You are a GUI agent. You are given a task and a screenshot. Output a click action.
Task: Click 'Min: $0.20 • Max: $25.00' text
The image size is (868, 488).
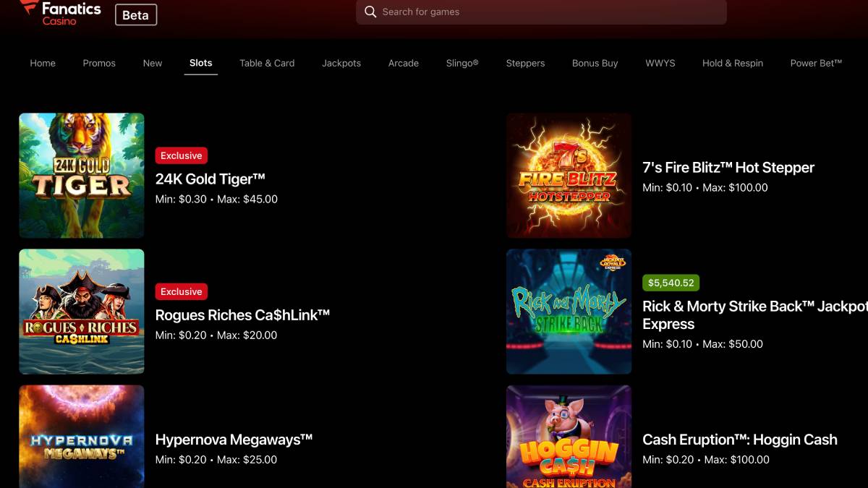(x=216, y=460)
